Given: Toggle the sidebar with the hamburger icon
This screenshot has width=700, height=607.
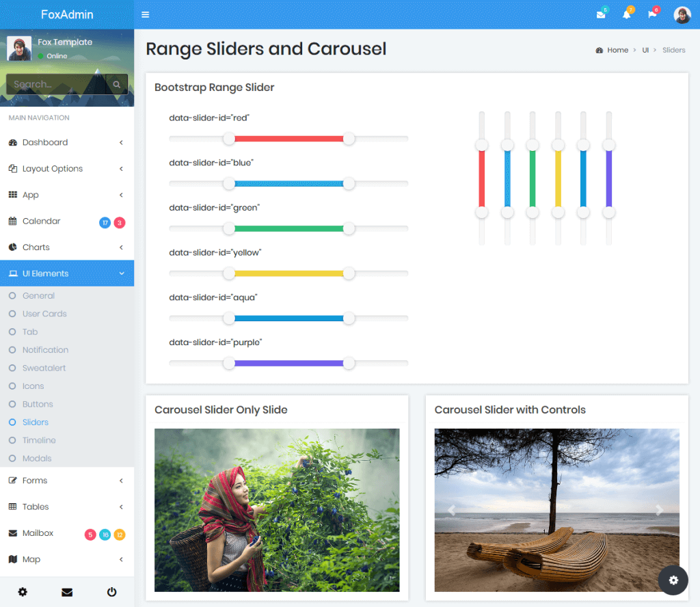Looking at the screenshot, I should [146, 14].
